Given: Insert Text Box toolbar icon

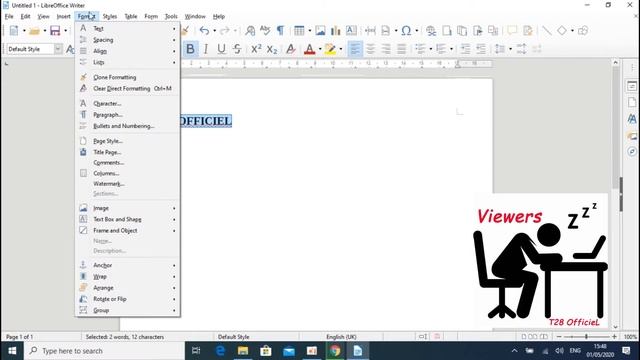Looking at the screenshot, I should pos(351,30).
